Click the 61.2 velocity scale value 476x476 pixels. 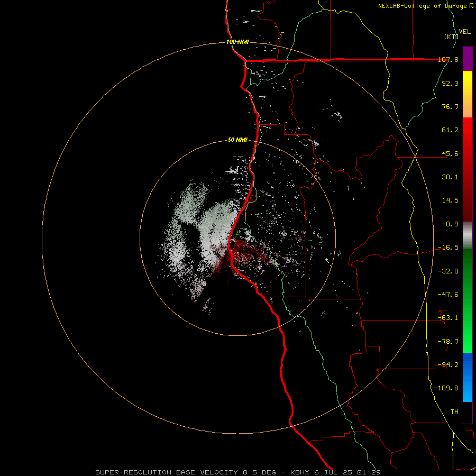click(450, 130)
